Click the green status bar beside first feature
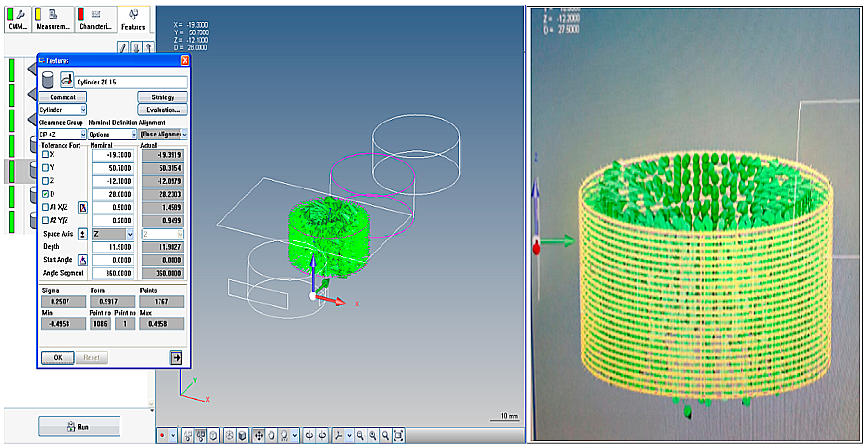The width and height of the screenshot is (868, 448). pyautogui.click(x=12, y=70)
